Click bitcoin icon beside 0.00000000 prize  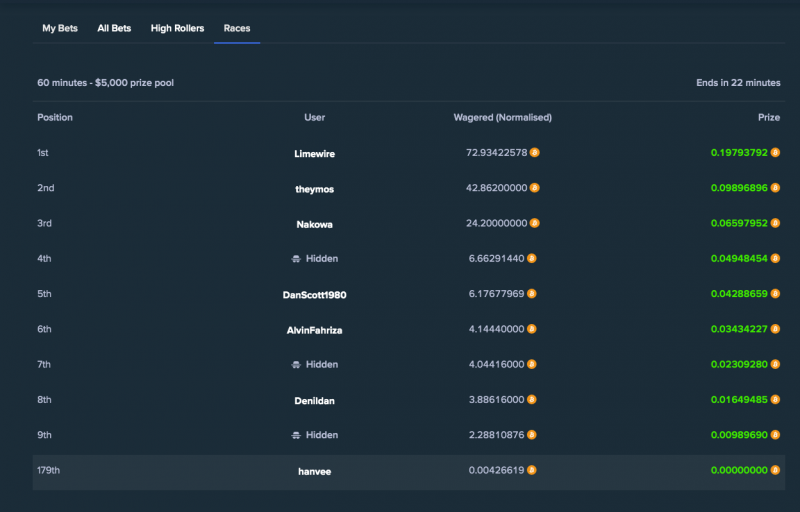click(775, 470)
